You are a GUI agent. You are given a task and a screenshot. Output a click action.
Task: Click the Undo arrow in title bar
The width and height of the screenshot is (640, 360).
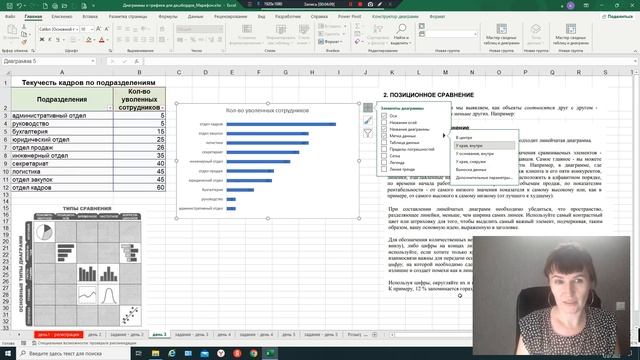click(x=19, y=5)
